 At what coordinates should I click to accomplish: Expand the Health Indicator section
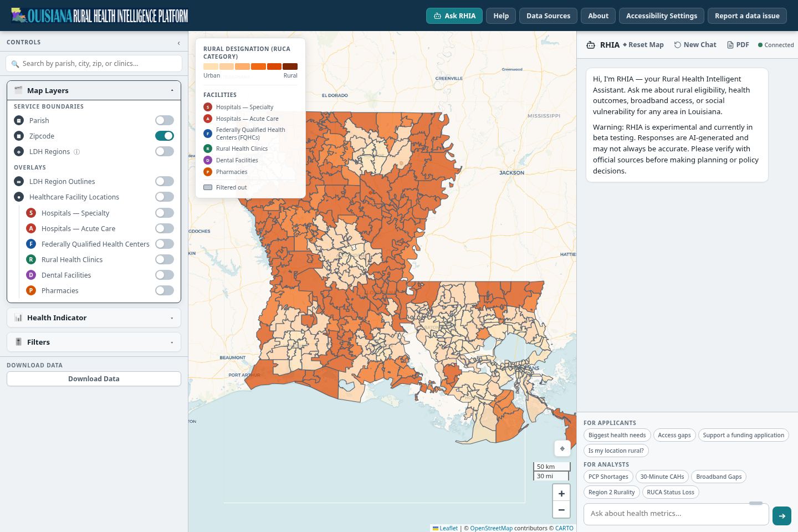tap(94, 318)
